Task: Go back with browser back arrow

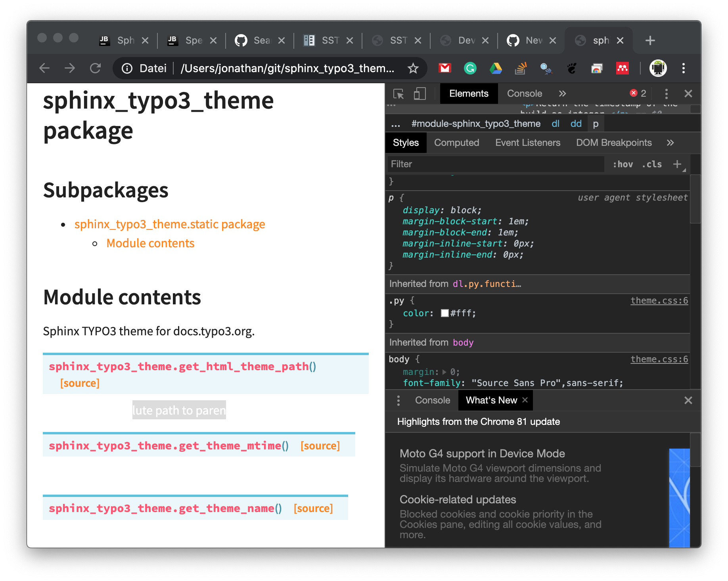Action: tap(44, 68)
